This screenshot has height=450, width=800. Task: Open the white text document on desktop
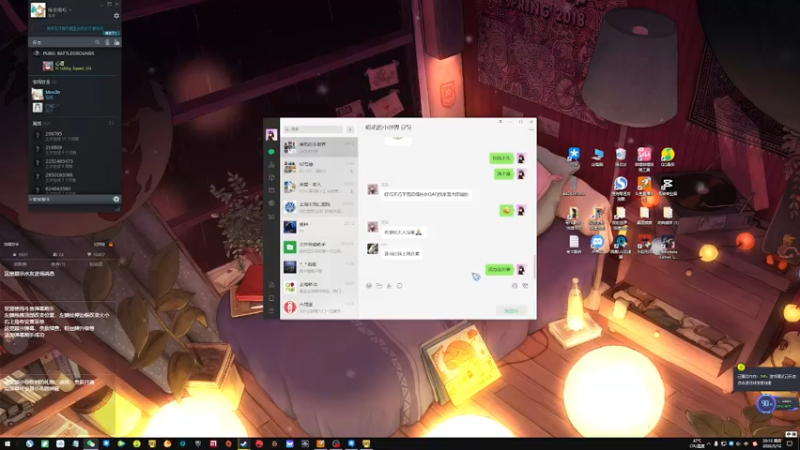coord(574,244)
